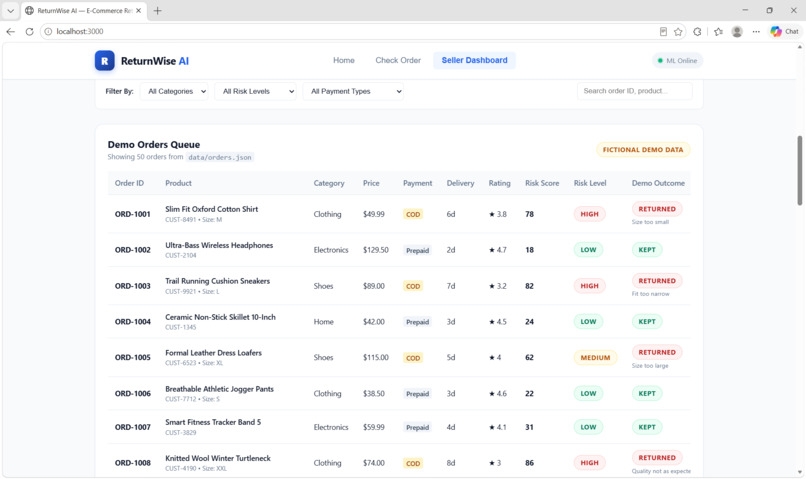Click the Risk Score column header
This screenshot has width=806, height=479.
542,183
